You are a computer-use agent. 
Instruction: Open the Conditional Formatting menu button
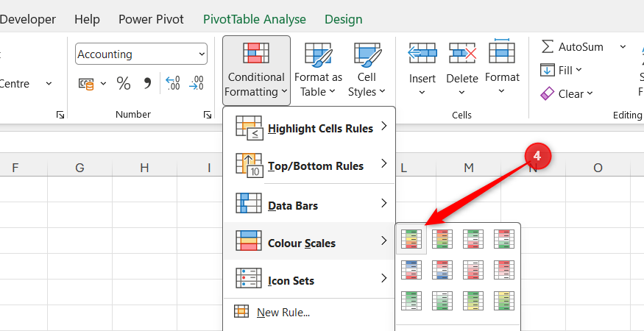pos(256,70)
